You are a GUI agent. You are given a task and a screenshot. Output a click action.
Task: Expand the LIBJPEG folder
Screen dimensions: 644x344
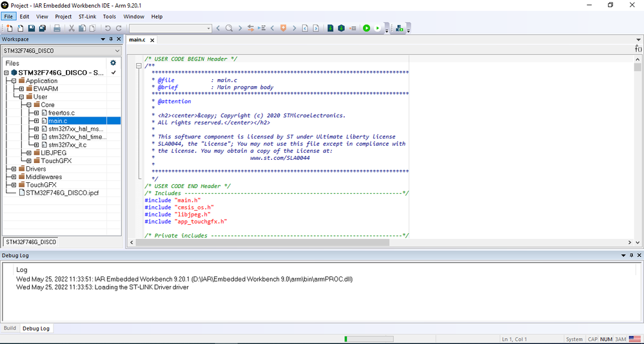29,153
